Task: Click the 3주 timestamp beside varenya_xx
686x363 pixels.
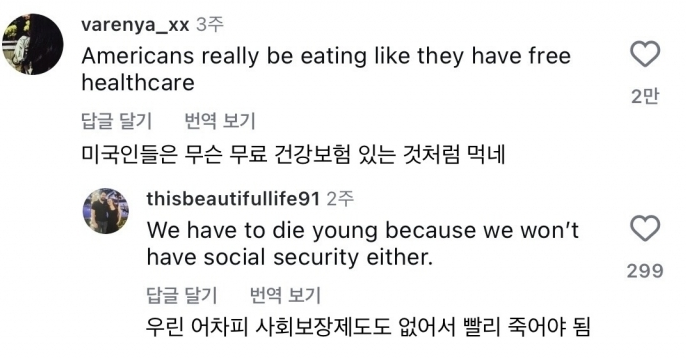Action: (210, 25)
